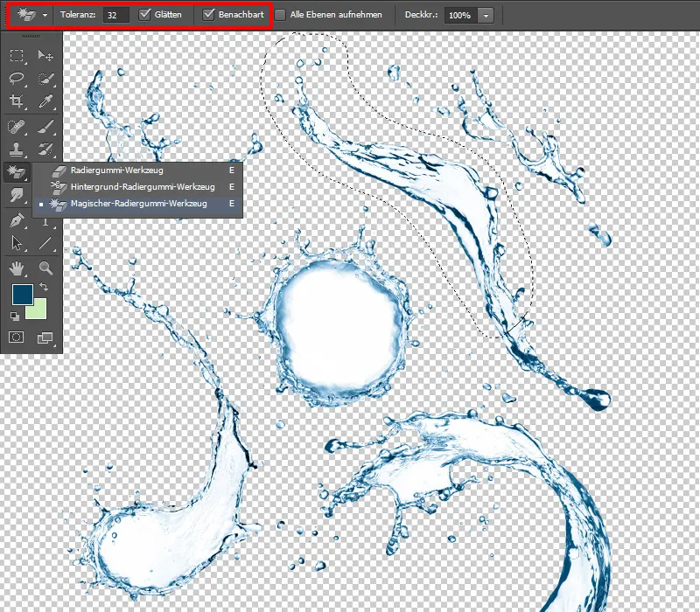Toggle the Glätten checkbox

click(x=144, y=14)
